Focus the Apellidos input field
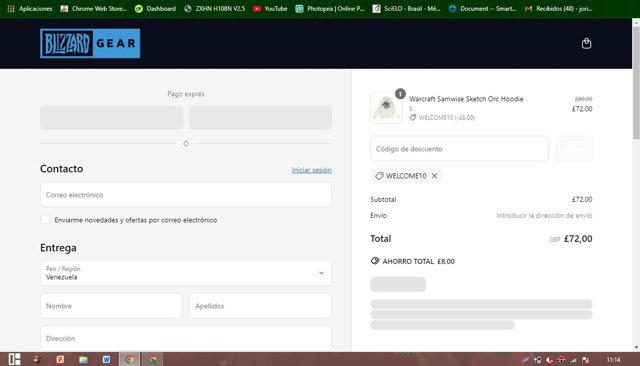 tap(260, 306)
